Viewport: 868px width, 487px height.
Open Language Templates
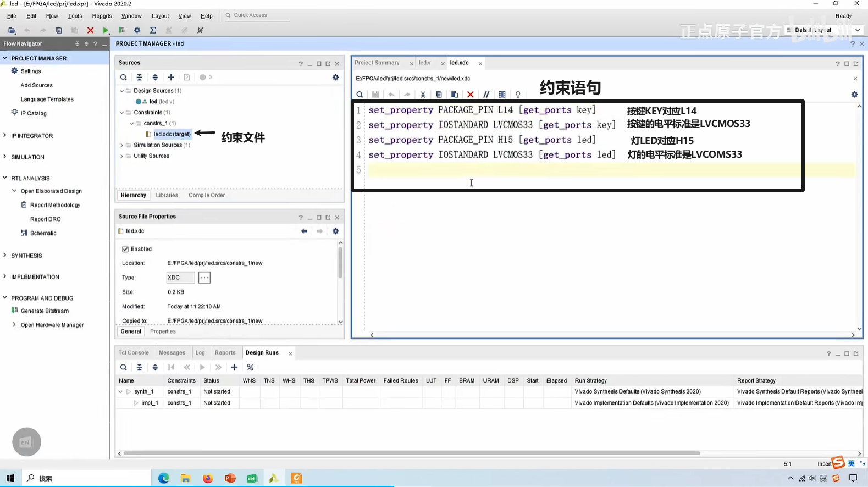point(47,99)
